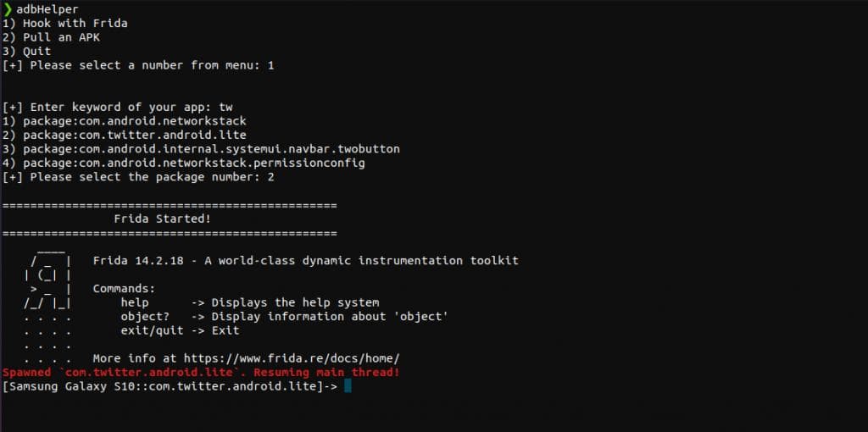The image size is (868, 432).
Task: Click the "exit/quit" command entry
Action: pos(152,330)
